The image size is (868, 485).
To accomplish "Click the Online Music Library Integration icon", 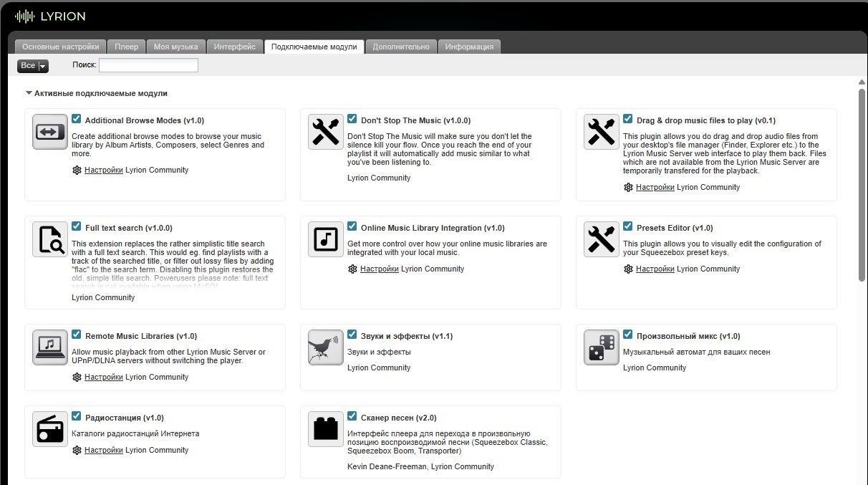I will point(326,239).
